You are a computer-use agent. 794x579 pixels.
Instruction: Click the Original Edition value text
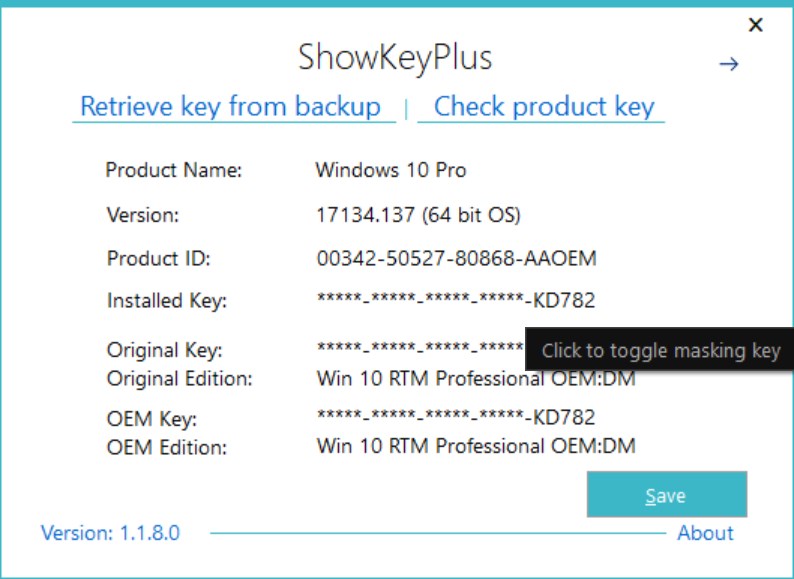tap(476, 378)
